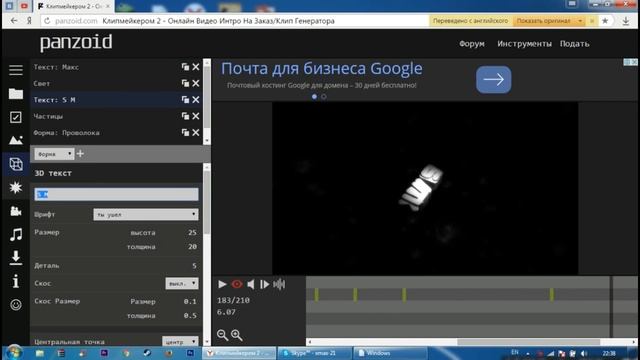Delete the 'Частицы' object
The height and width of the screenshot is (360, 640).
[x=196, y=116]
